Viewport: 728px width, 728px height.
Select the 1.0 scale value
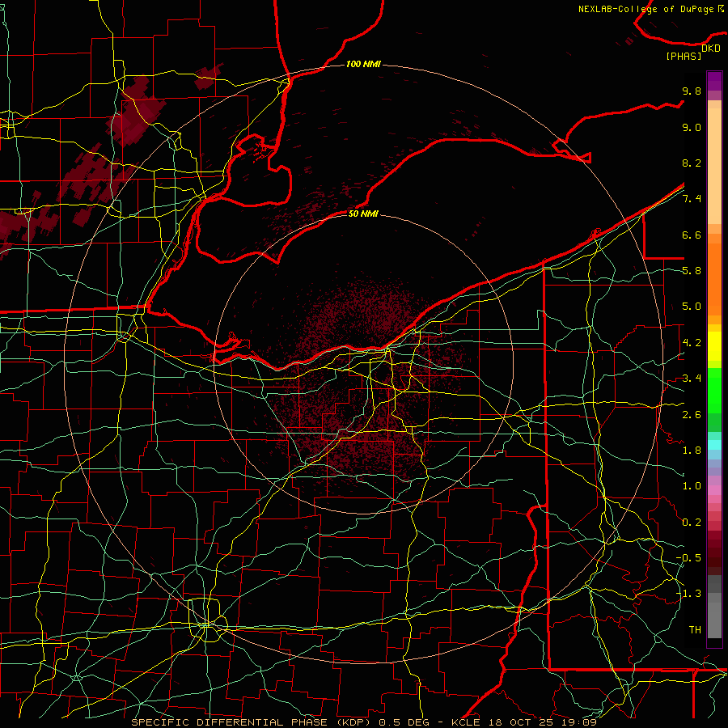pos(692,486)
